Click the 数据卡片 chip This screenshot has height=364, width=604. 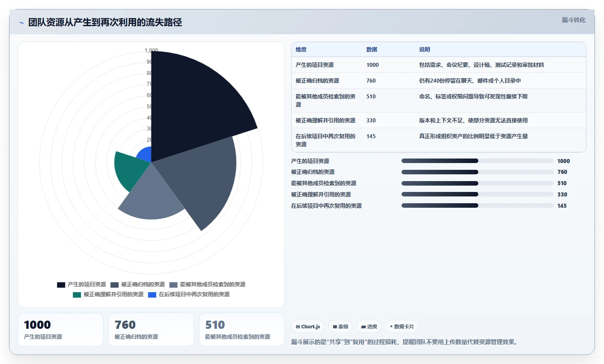(x=402, y=327)
